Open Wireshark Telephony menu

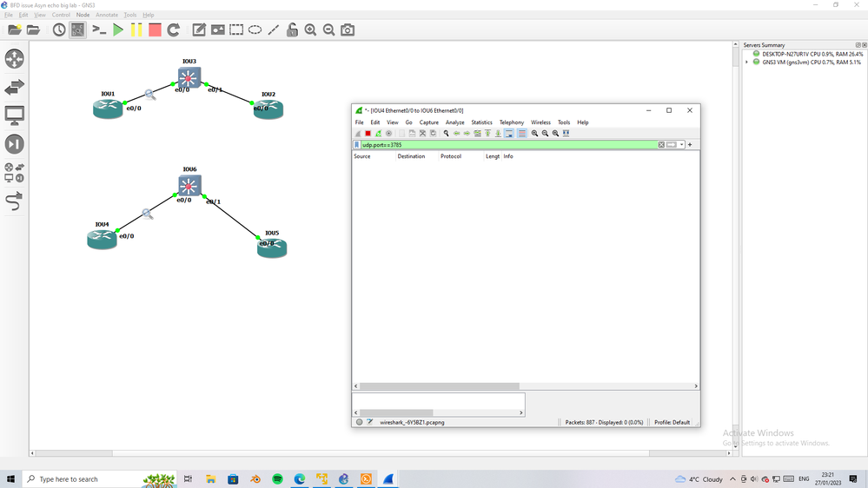point(512,122)
